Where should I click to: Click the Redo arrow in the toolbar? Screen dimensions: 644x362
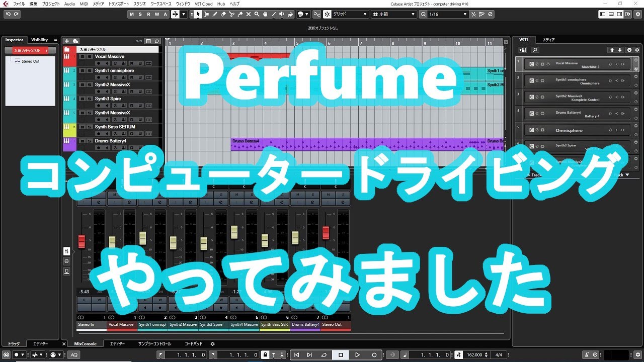coord(17,14)
